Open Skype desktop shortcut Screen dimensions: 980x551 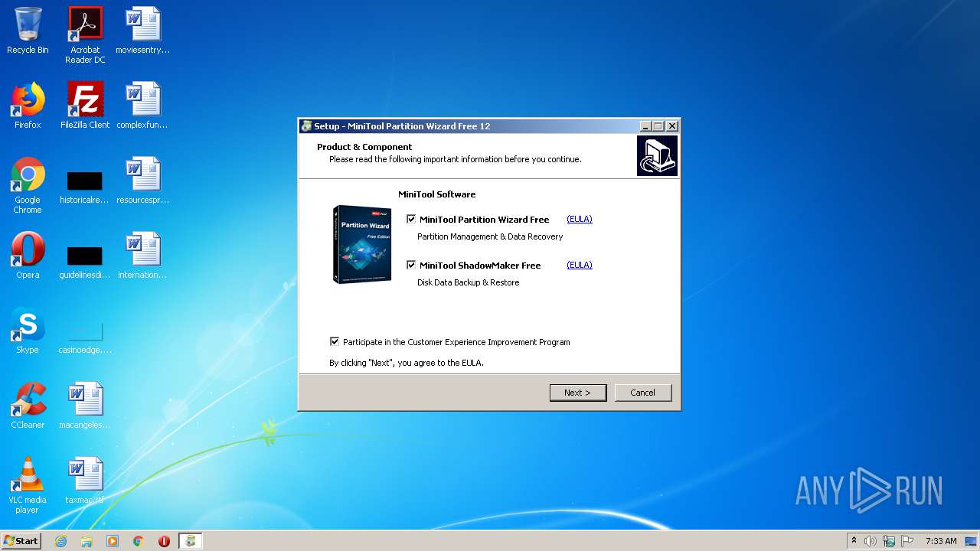tap(28, 331)
